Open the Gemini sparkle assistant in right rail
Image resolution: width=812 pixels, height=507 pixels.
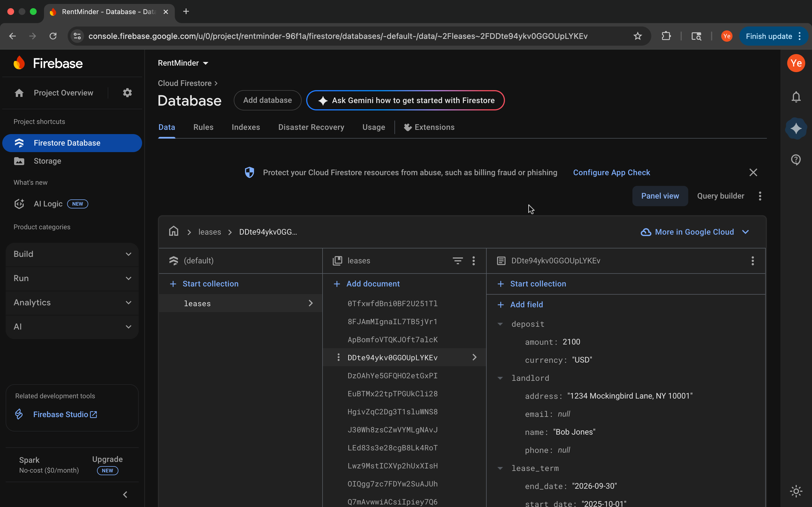pyautogui.click(x=796, y=128)
